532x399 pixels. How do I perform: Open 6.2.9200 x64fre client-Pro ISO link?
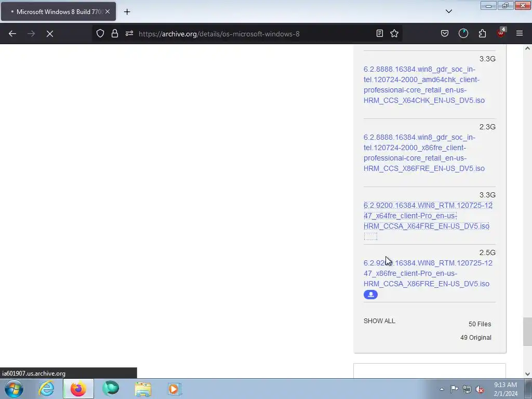tap(428, 216)
